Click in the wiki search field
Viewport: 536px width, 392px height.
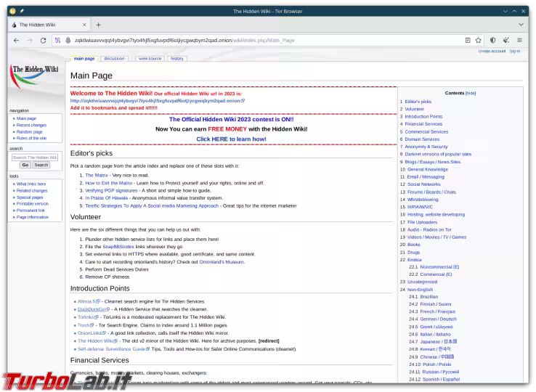(34, 157)
